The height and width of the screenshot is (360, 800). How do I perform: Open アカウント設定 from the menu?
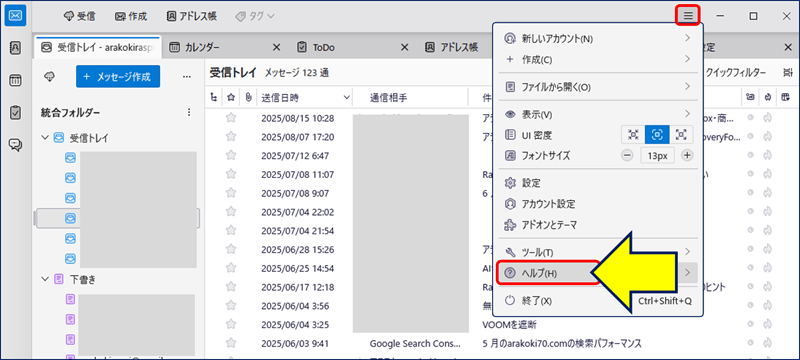click(x=597, y=204)
